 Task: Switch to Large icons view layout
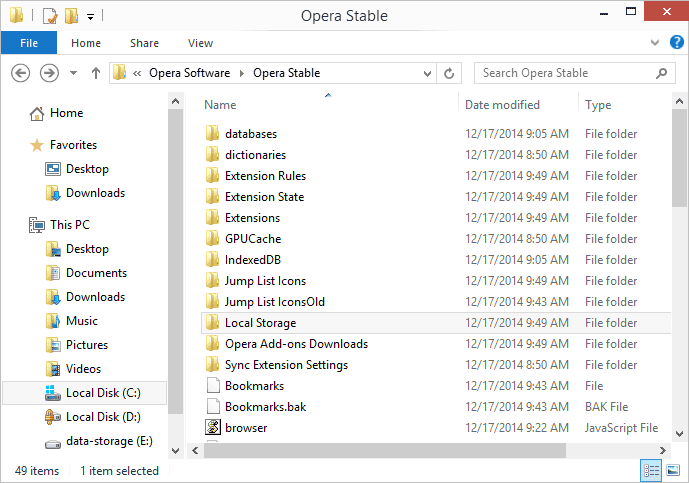[673, 471]
